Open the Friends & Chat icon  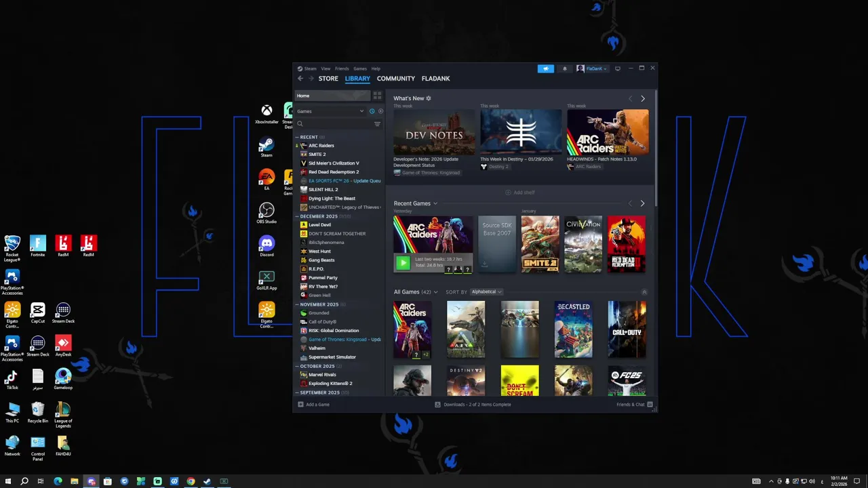(x=650, y=405)
